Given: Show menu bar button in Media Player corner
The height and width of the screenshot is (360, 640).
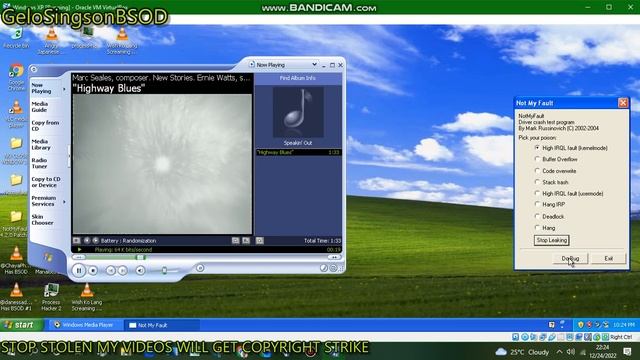Looking at the screenshot, I should (x=34, y=69).
